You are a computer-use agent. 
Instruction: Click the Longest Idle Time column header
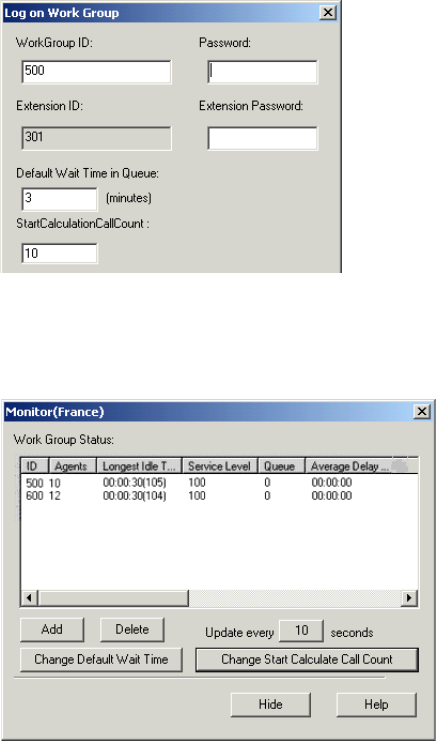click(139, 466)
